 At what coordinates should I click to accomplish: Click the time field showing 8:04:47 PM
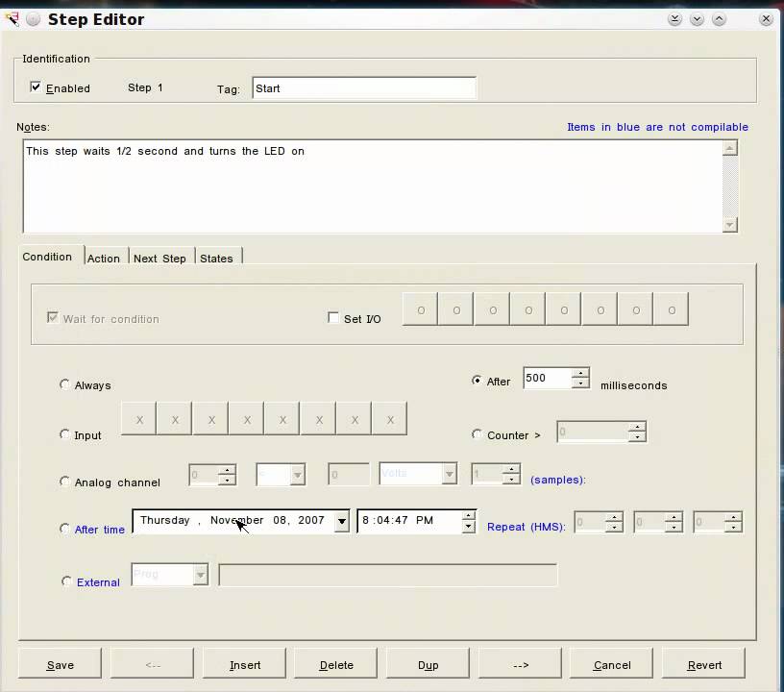[409, 521]
